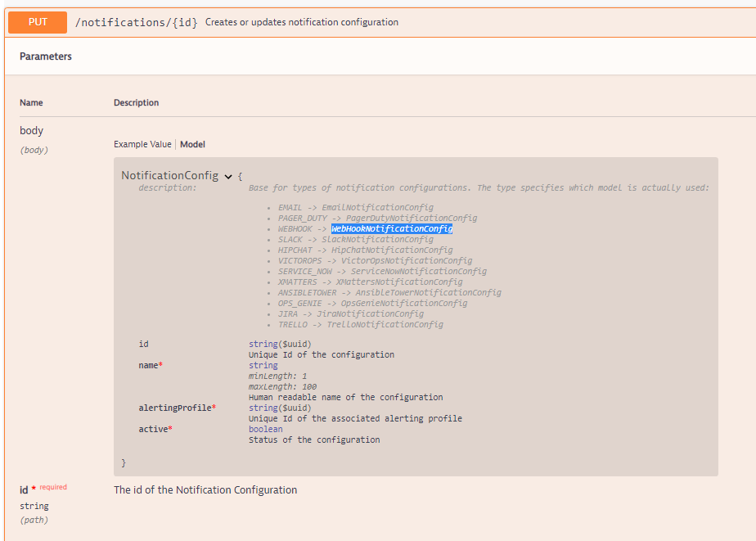The image size is (756, 541).
Task: Select the Model tab
Action: pos(192,144)
